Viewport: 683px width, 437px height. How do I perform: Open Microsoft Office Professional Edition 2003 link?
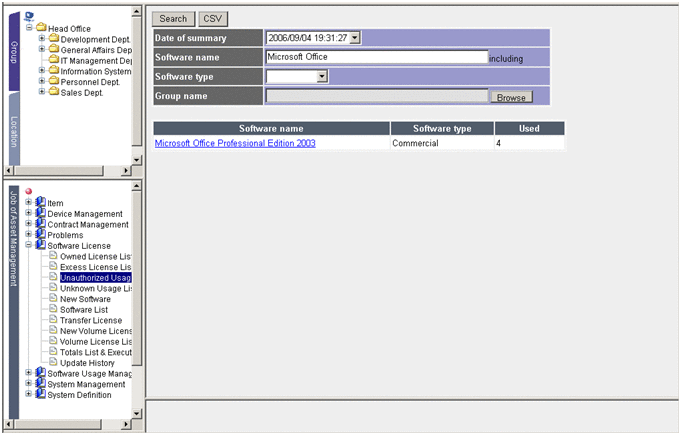235,143
